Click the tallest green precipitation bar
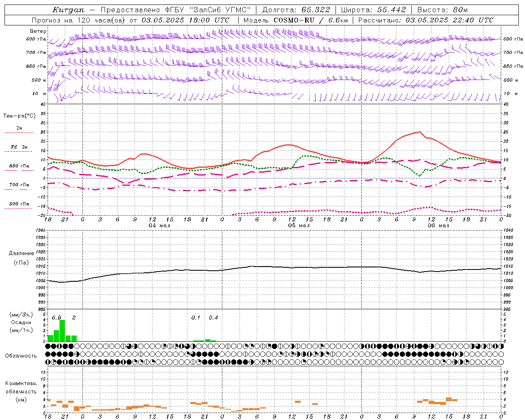Viewport: 525px width, 420px height. pyautogui.click(x=62, y=331)
